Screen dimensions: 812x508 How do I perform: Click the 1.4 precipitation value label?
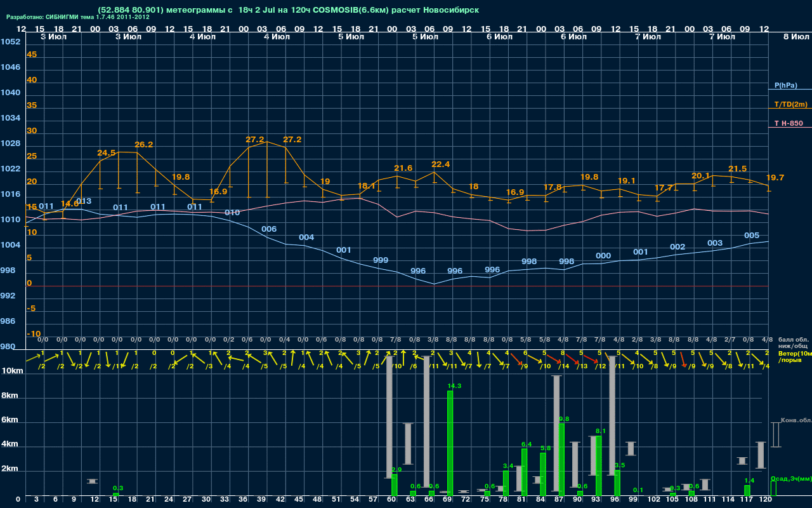[x=749, y=481]
